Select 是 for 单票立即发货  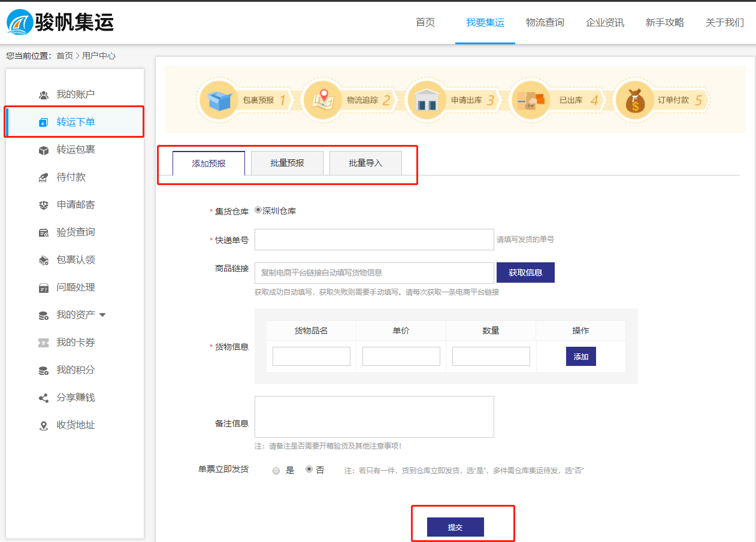[x=276, y=471]
